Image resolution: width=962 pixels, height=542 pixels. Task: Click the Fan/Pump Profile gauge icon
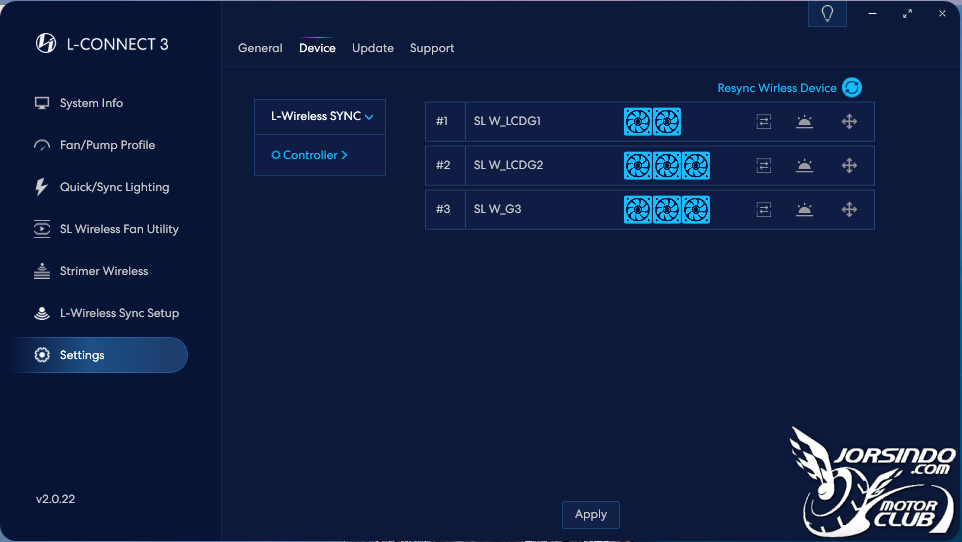(42, 145)
